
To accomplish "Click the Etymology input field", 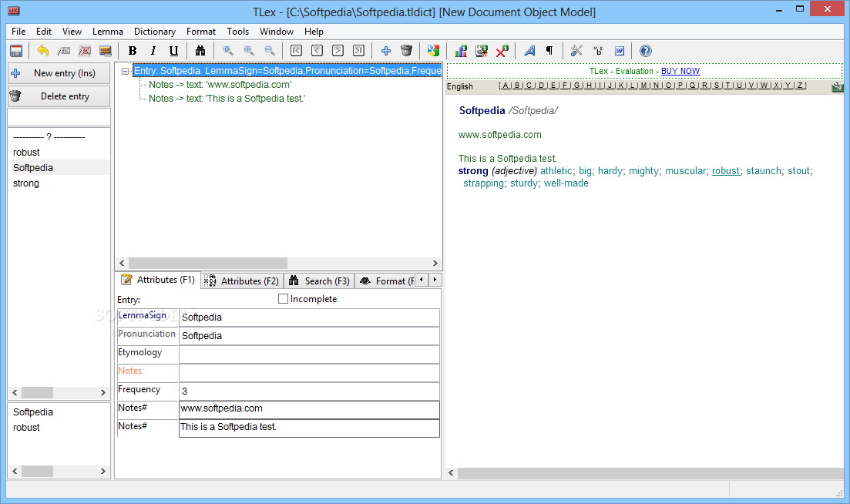I will coord(308,354).
